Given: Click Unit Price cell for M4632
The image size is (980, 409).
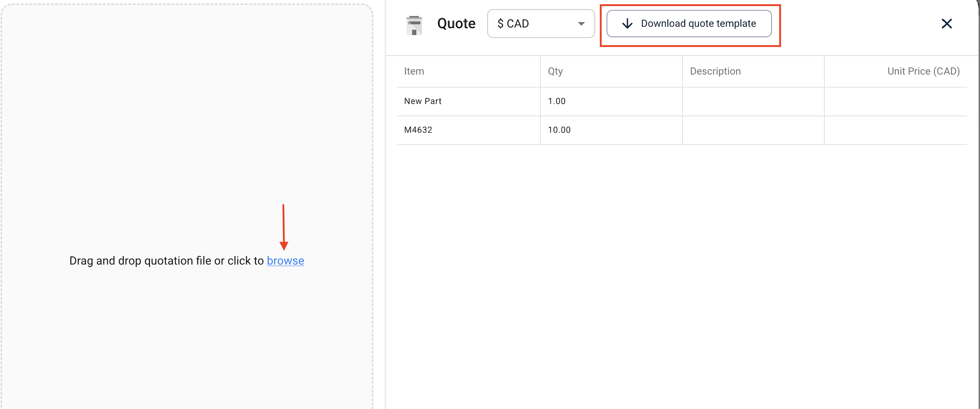Looking at the screenshot, I should [x=895, y=130].
